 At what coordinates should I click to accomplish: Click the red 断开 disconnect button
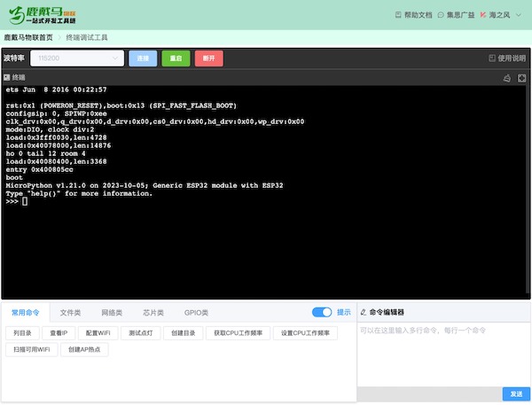208,58
